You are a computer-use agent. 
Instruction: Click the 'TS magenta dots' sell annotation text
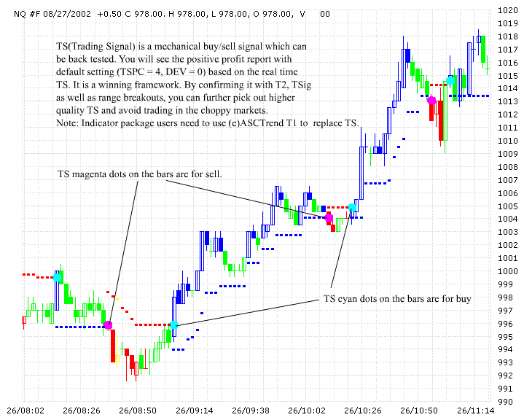tap(139, 174)
